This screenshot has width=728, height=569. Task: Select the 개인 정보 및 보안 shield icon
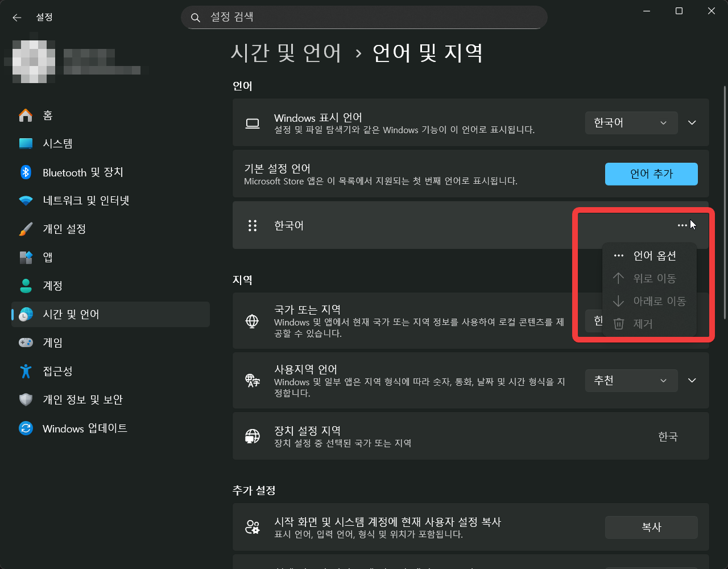coord(26,399)
